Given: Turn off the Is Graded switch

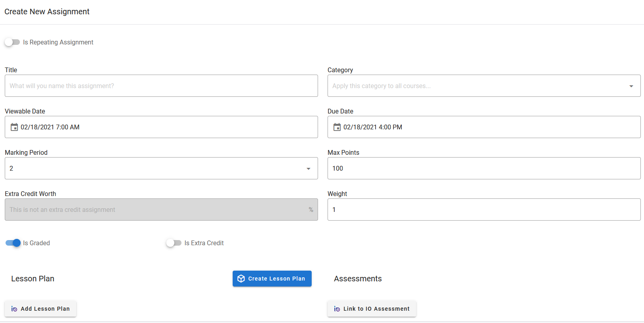Looking at the screenshot, I should coord(13,243).
